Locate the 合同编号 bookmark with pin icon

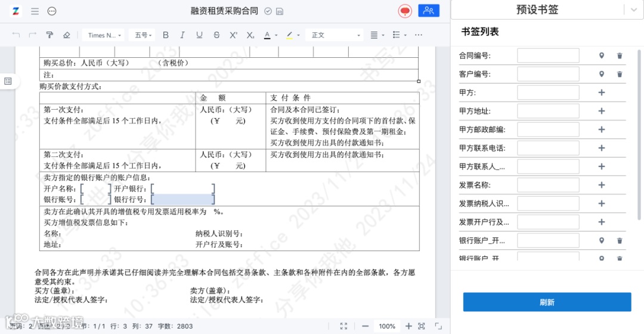[601, 56]
